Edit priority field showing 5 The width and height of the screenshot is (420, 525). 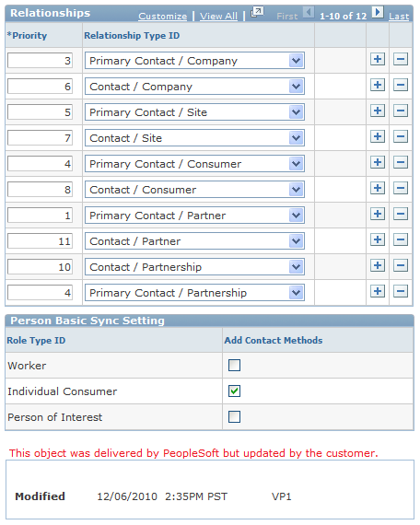tap(40, 112)
